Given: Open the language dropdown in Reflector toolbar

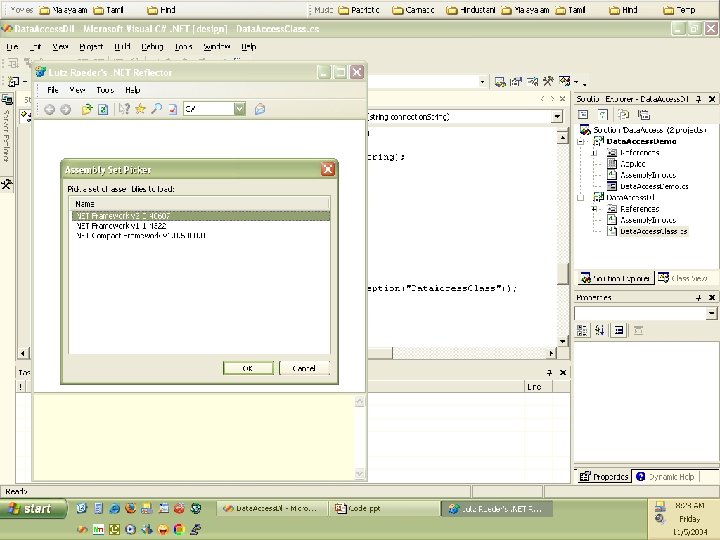Looking at the screenshot, I should (x=240, y=109).
